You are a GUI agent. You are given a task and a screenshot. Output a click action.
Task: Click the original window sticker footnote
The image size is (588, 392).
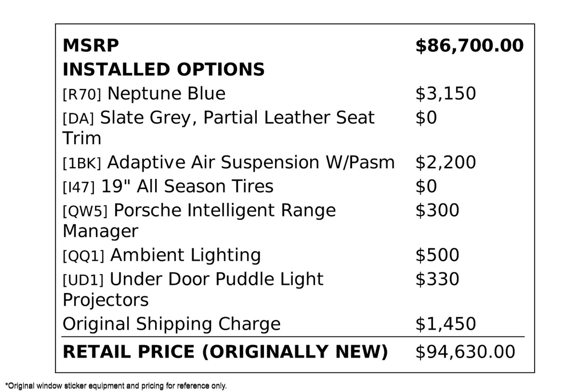pos(116,386)
